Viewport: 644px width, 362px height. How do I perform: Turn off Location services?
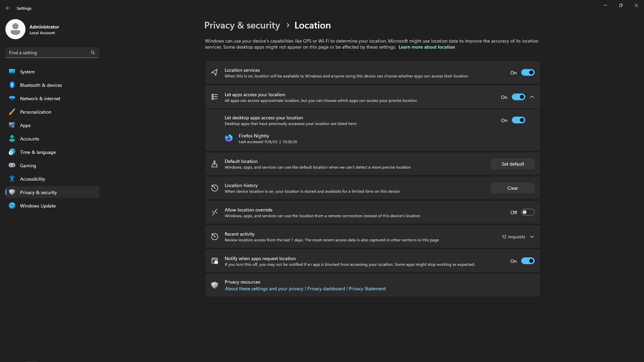(528, 72)
